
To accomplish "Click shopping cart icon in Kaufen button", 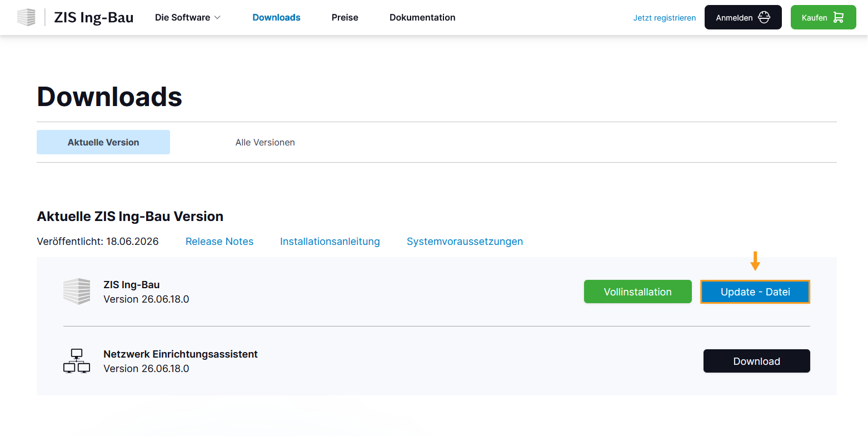I will pyautogui.click(x=839, y=17).
